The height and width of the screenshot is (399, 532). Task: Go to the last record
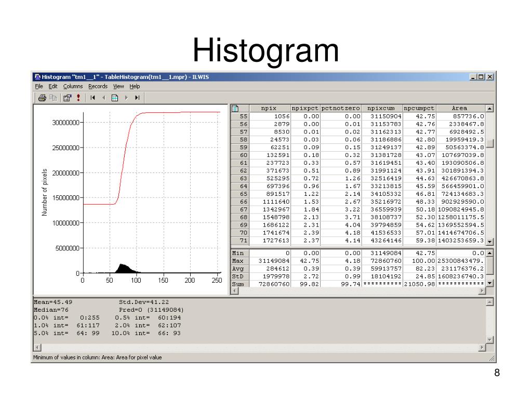coord(137,98)
